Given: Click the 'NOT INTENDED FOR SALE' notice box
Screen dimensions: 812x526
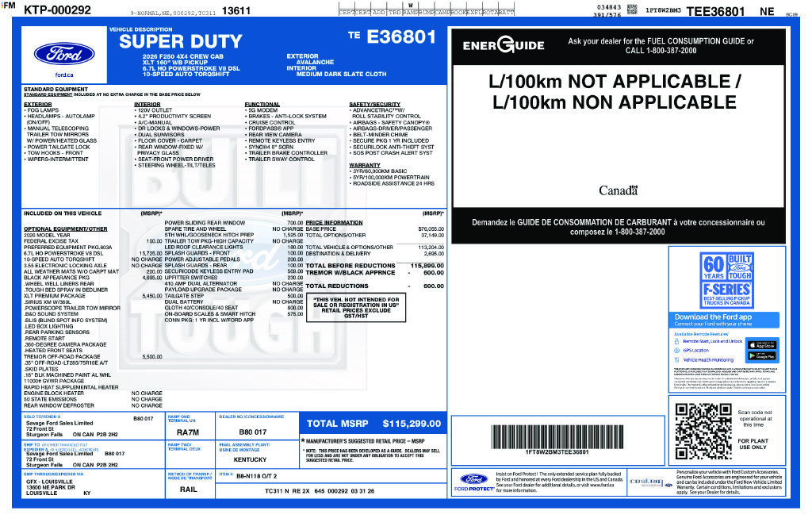Looking at the screenshot, I should [356, 308].
